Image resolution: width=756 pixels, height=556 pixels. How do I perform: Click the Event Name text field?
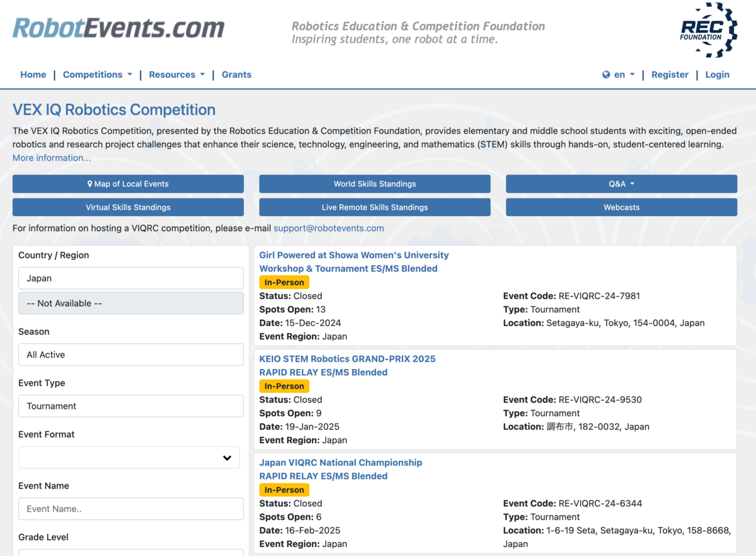click(131, 509)
